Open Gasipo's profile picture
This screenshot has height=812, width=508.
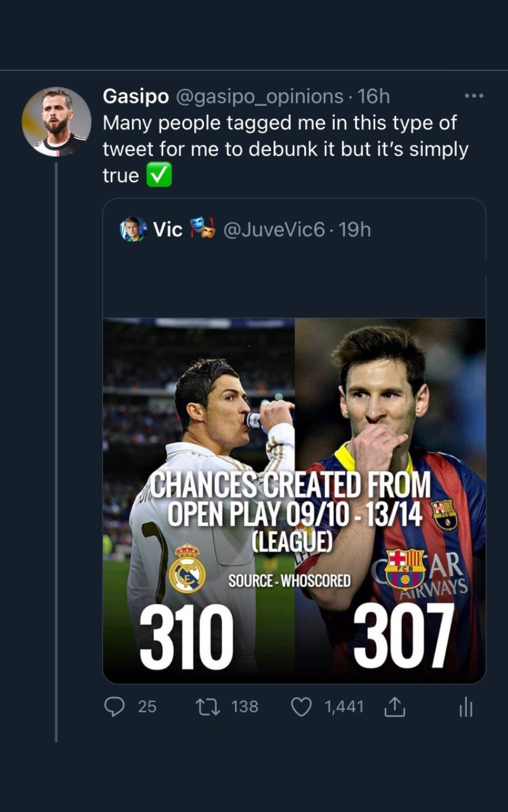coord(57,122)
